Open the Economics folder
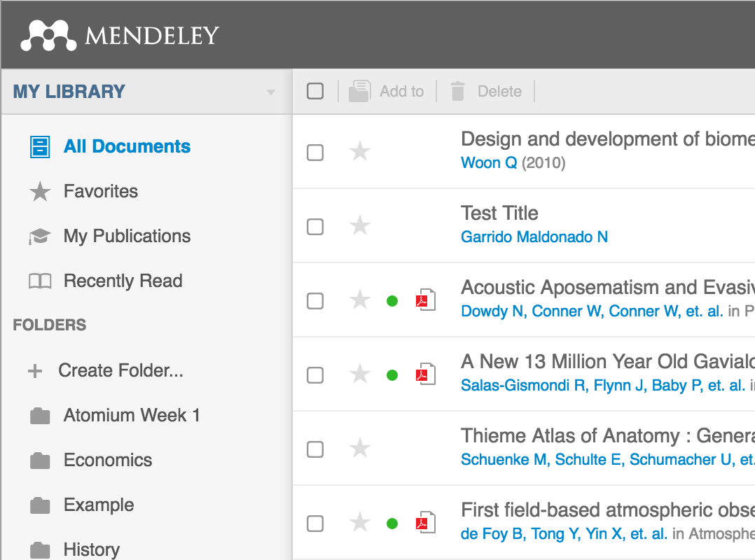755x560 pixels. tap(107, 460)
